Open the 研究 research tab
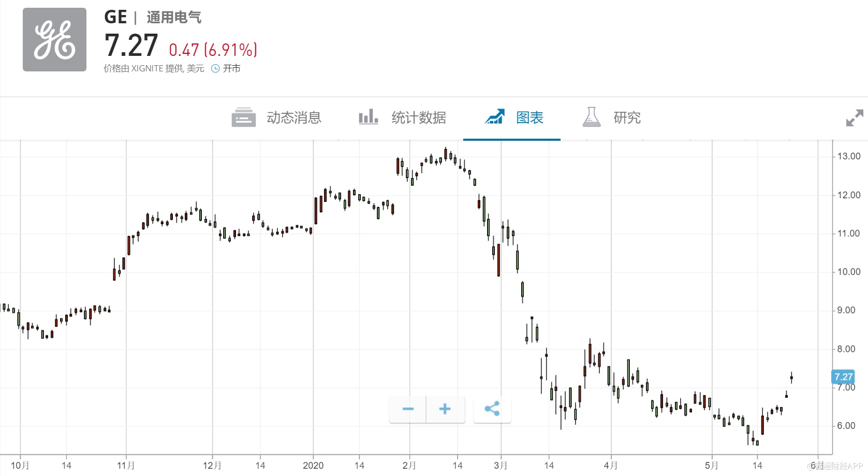Viewport: 868px width, 476px height. 627,118
